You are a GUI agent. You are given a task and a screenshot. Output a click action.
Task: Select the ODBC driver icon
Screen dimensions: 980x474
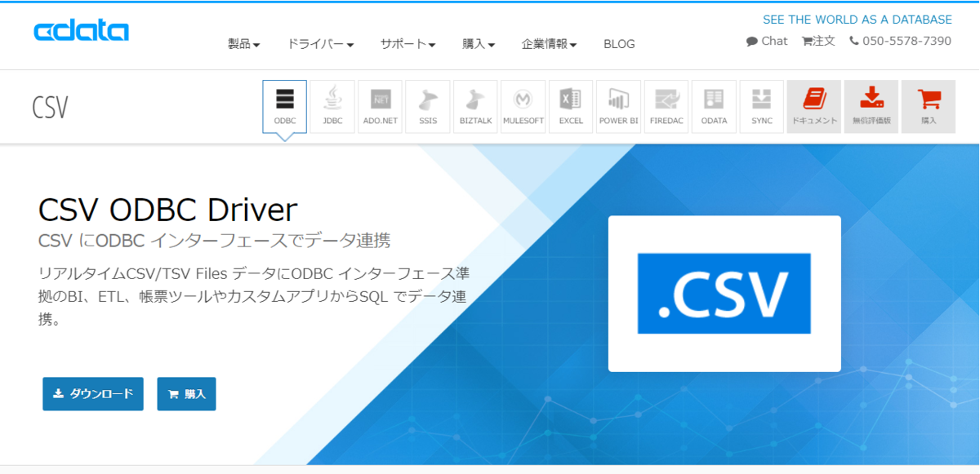coord(285,106)
